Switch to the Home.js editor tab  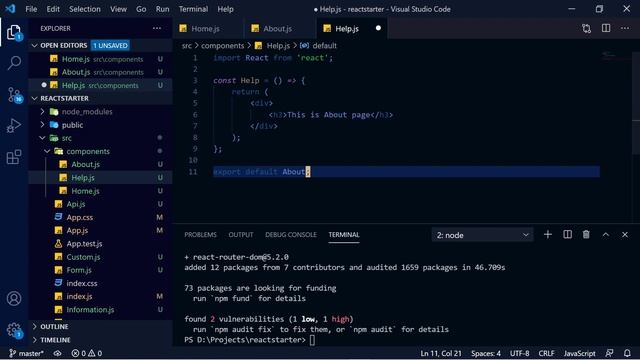tap(208, 28)
